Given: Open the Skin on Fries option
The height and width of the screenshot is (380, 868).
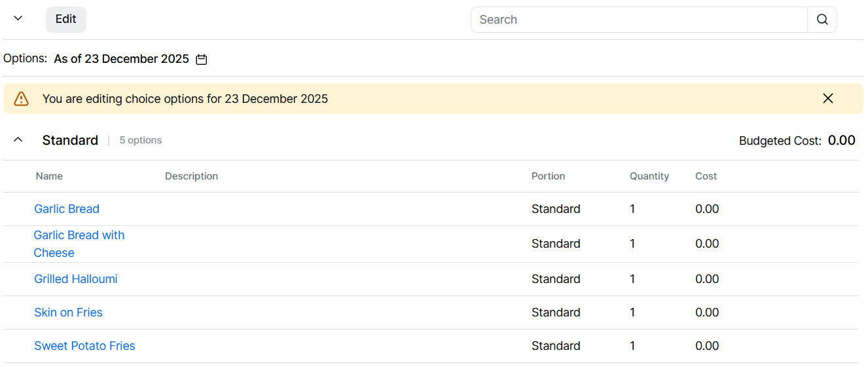Looking at the screenshot, I should pos(68,313).
